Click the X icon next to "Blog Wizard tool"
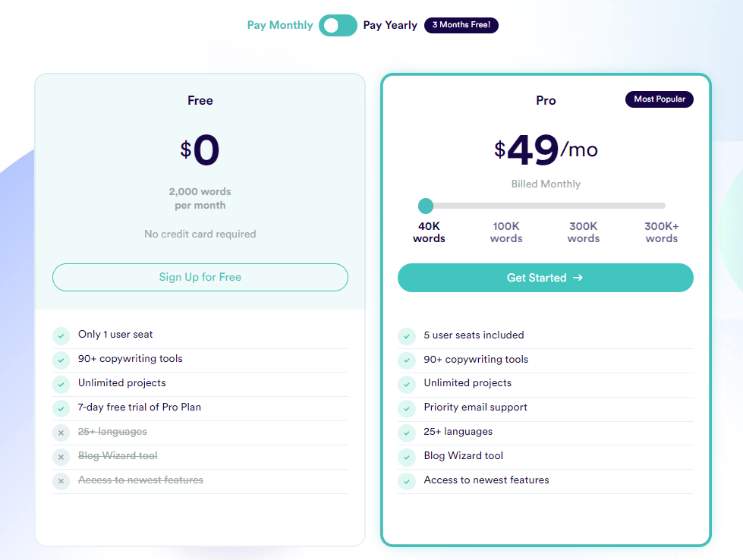Viewport: 743px width, 560px height. click(x=61, y=457)
